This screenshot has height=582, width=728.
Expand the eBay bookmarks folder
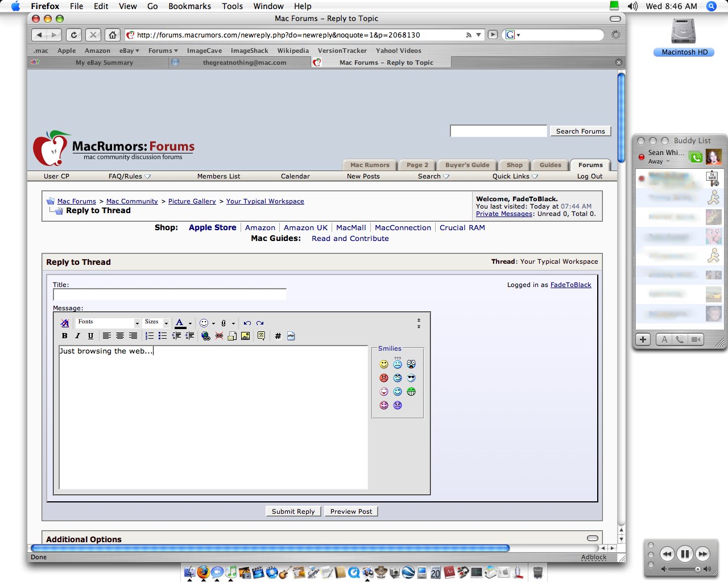129,51
